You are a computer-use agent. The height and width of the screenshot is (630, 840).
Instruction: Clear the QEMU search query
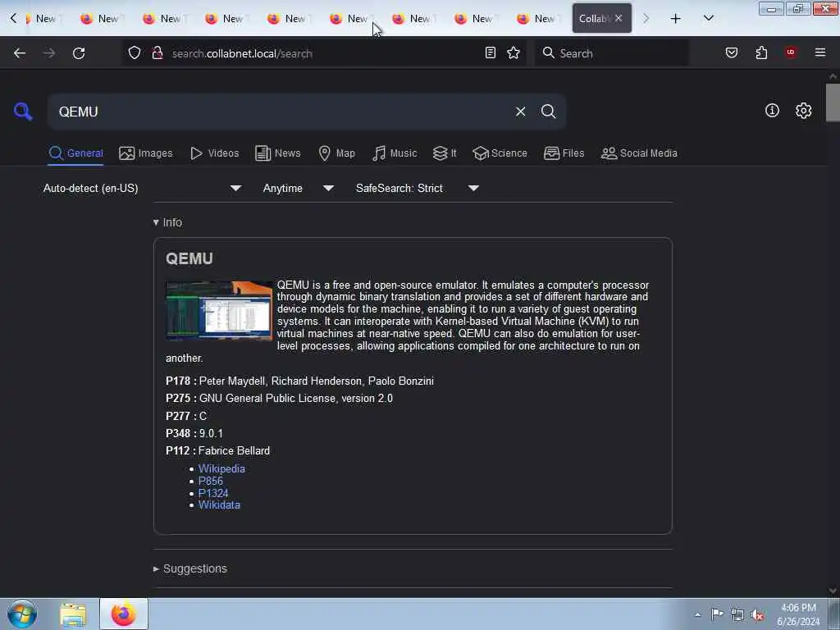(x=520, y=112)
